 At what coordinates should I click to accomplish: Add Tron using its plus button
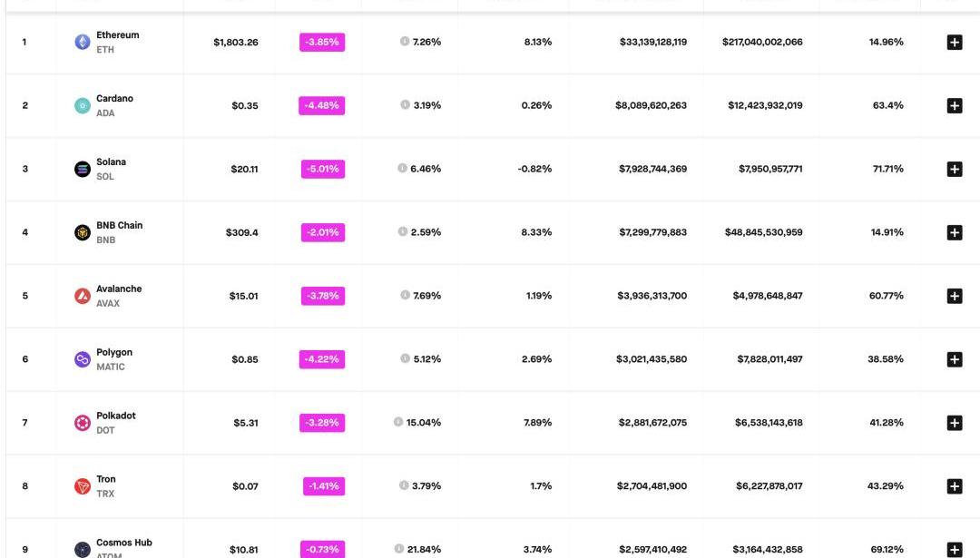coord(954,486)
